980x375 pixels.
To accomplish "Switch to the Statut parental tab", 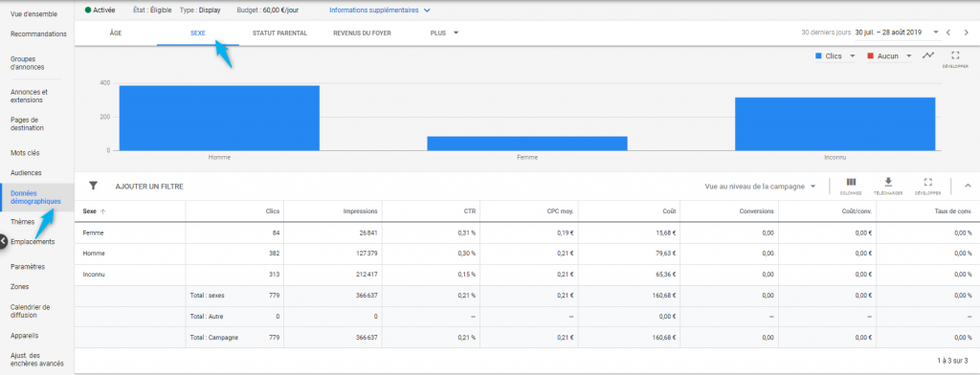I will coord(279,33).
